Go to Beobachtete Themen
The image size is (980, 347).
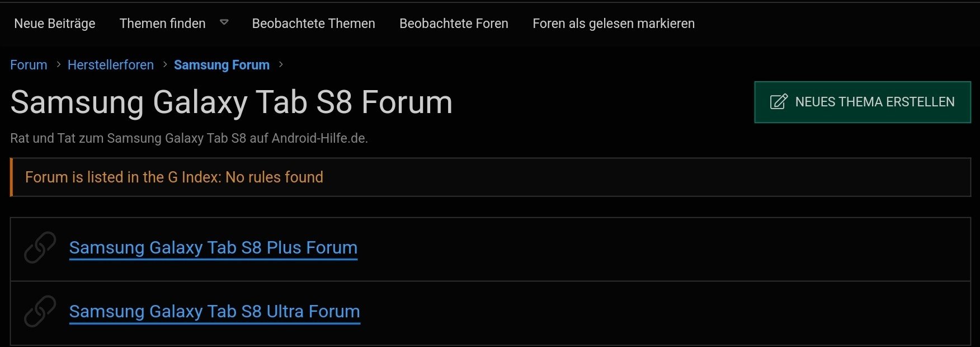(x=313, y=24)
